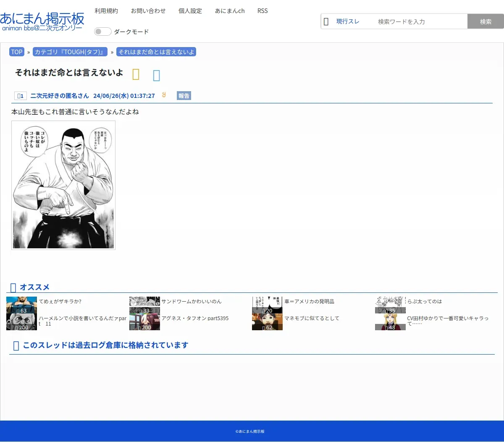Open 個人設定 settings
Screen dimensions: 504x442
(x=190, y=11)
